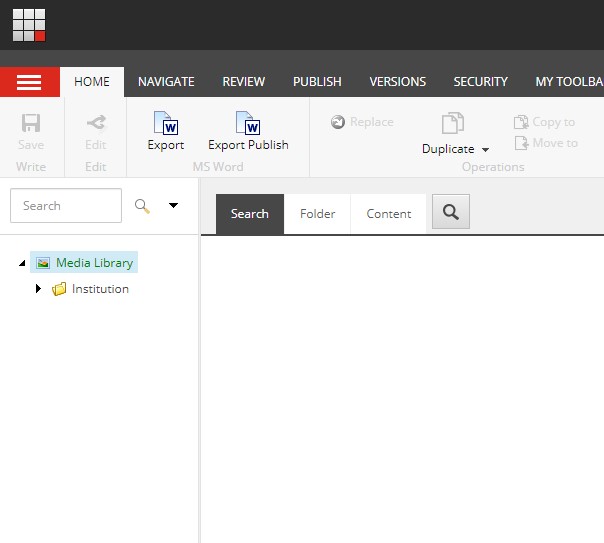Click the Copy to button
The width and height of the screenshot is (604, 543).
click(545, 122)
